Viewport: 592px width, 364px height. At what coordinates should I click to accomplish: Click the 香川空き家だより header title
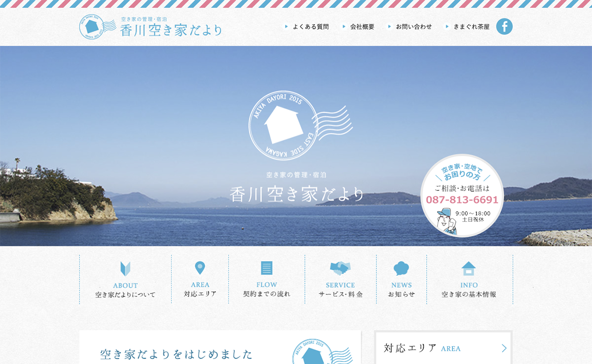[x=171, y=30]
